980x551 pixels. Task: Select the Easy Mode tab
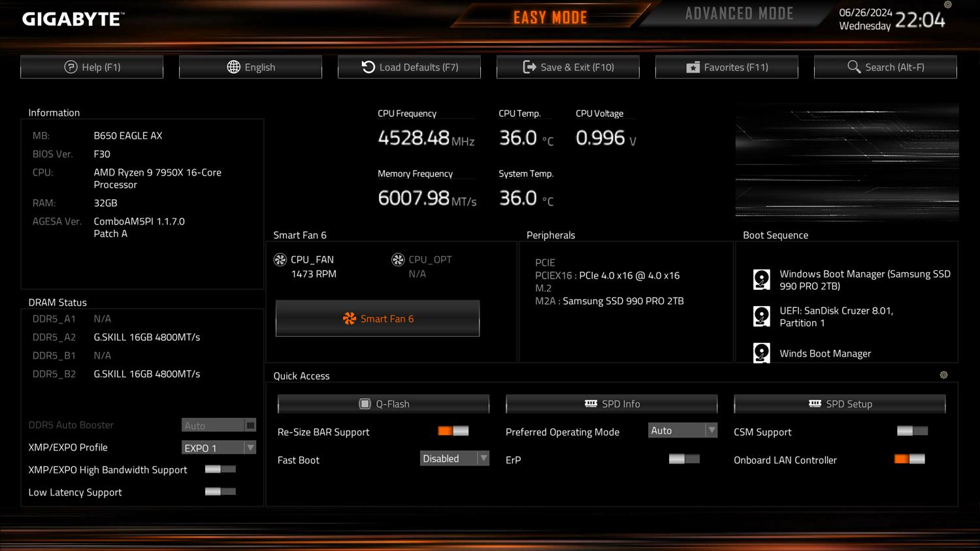point(550,18)
